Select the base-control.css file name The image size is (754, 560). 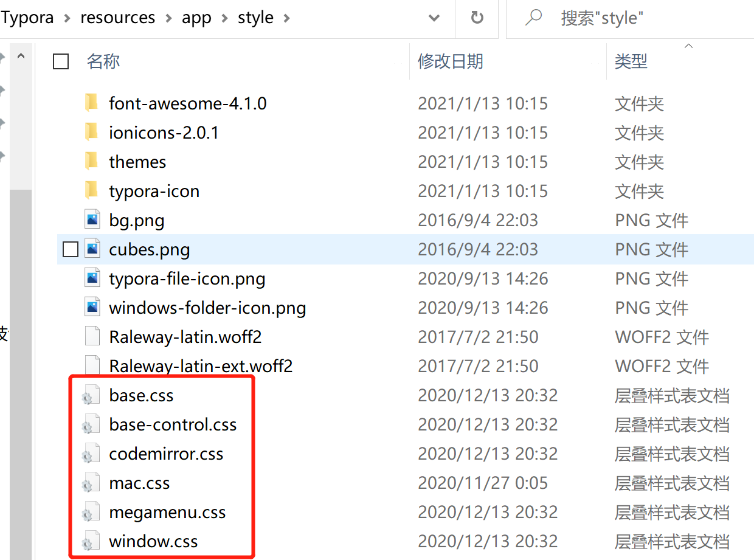(173, 424)
